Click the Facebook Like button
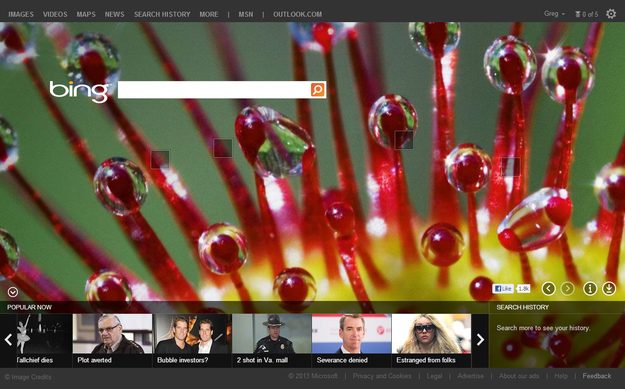Screen dimensions: 625x389 coord(503,288)
